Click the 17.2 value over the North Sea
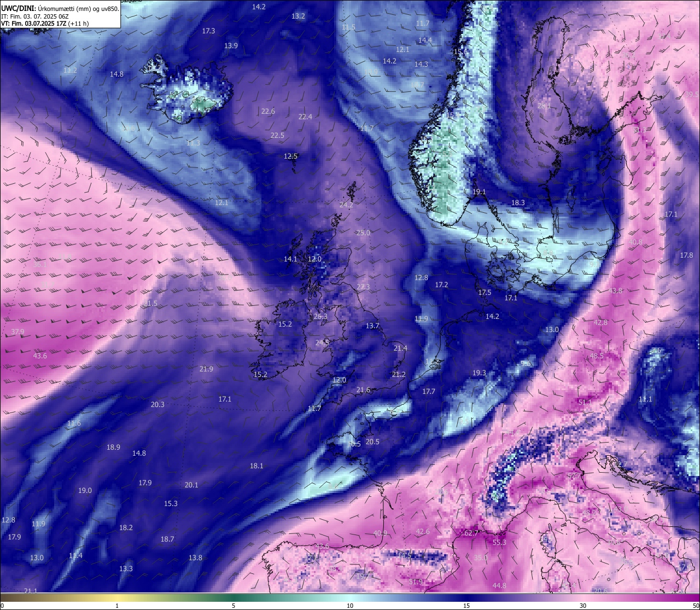Viewport: 700px width, 610px height. pyautogui.click(x=441, y=285)
